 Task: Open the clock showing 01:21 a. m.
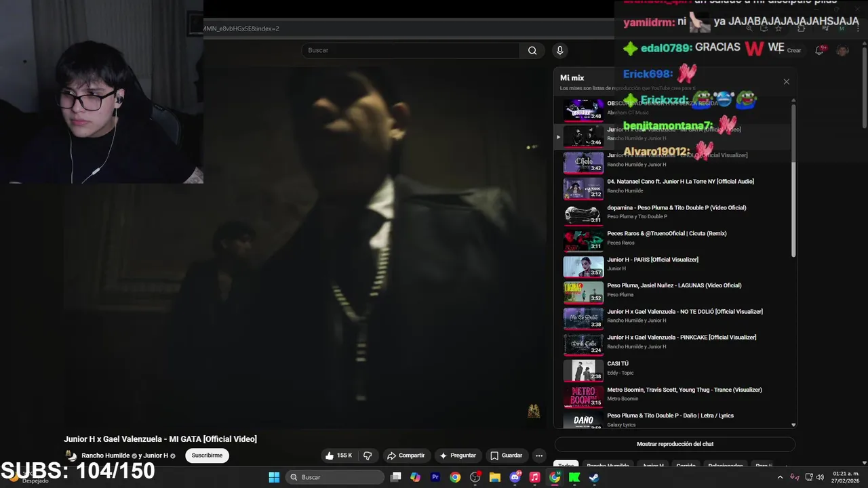pos(846,477)
